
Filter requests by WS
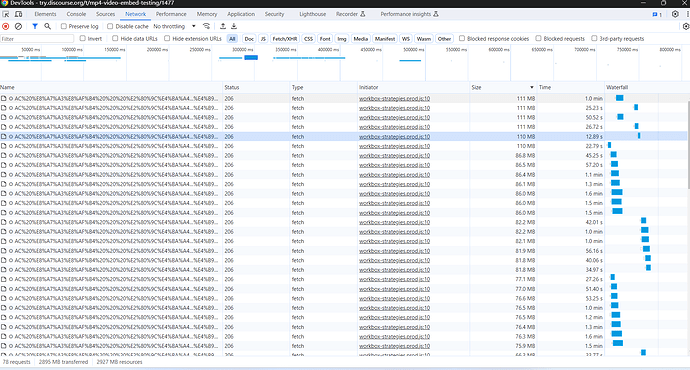click(406, 39)
